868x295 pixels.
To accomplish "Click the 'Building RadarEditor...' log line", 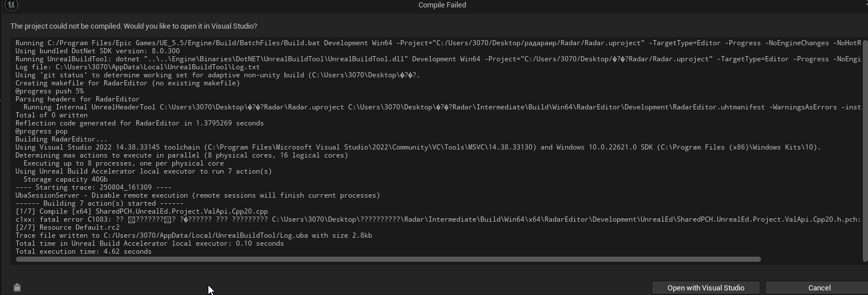I will point(61,139).
